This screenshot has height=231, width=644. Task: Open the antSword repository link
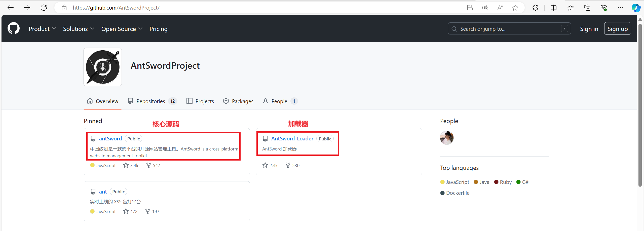[110, 139]
